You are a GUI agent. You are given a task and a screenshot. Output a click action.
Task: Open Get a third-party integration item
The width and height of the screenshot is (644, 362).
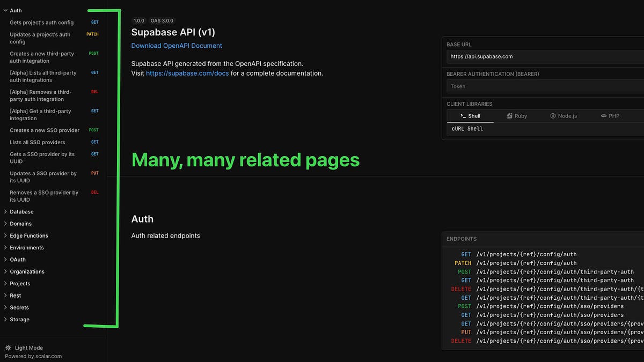click(40, 115)
